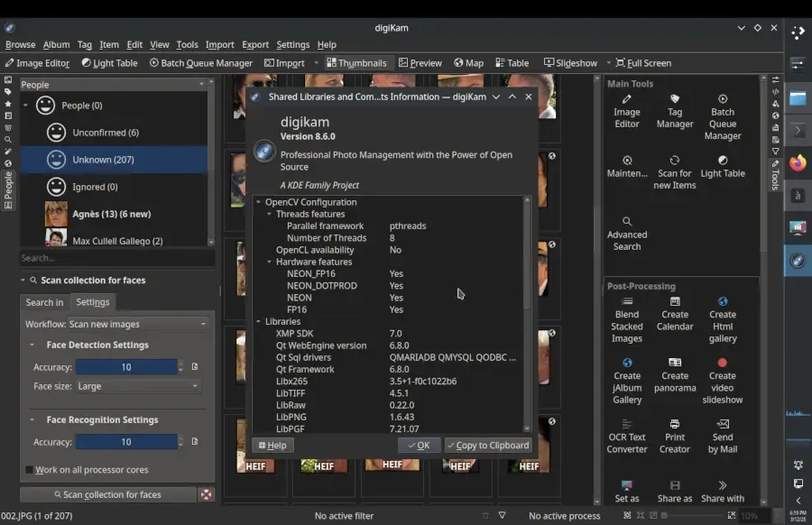Screen dimensions: 812x525
Task: Open the Workflow dropdown
Action: (x=138, y=324)
